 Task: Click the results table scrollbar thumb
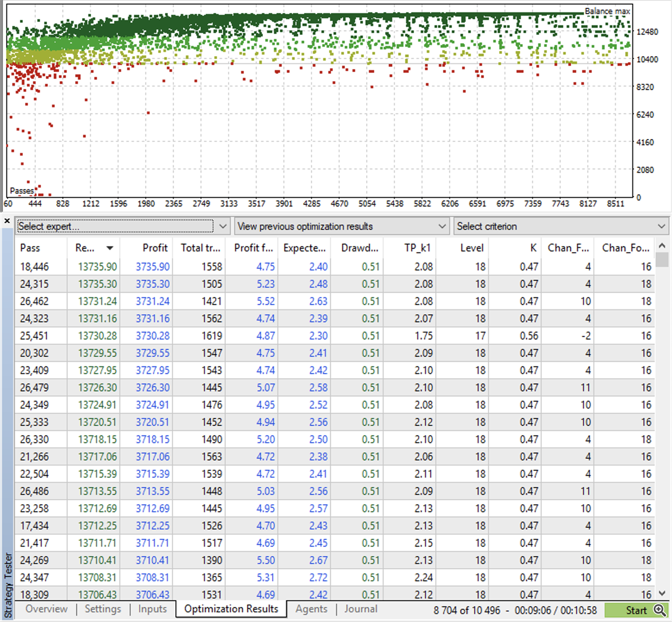(662, 259)
